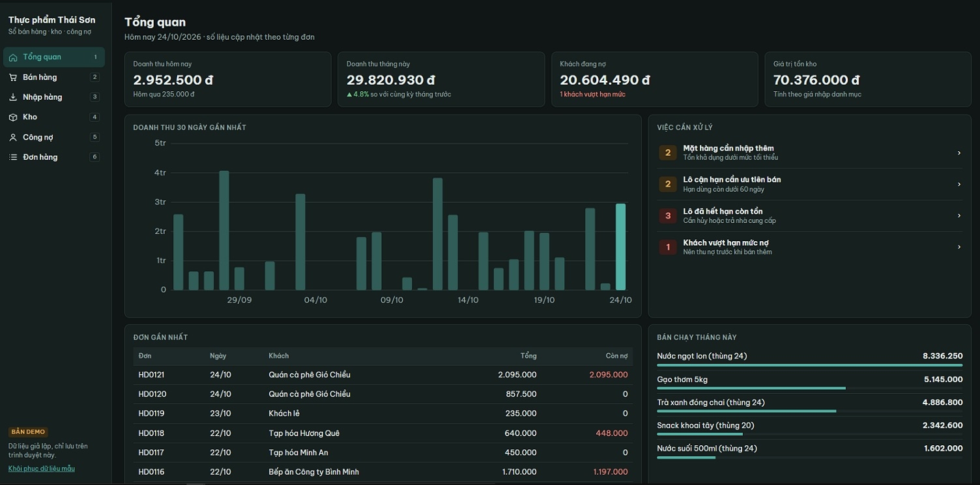Click the orange badge number 2 for Lô cận hạn
Viewport: 980px width, 485px height.
[x=668, y=184]
